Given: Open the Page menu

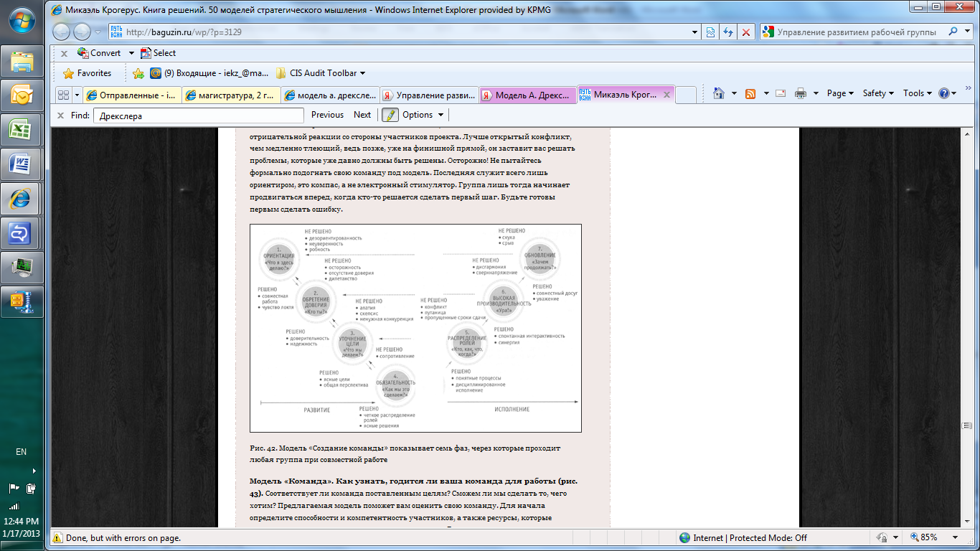Looking at the screenshot, I should point(840,93).
